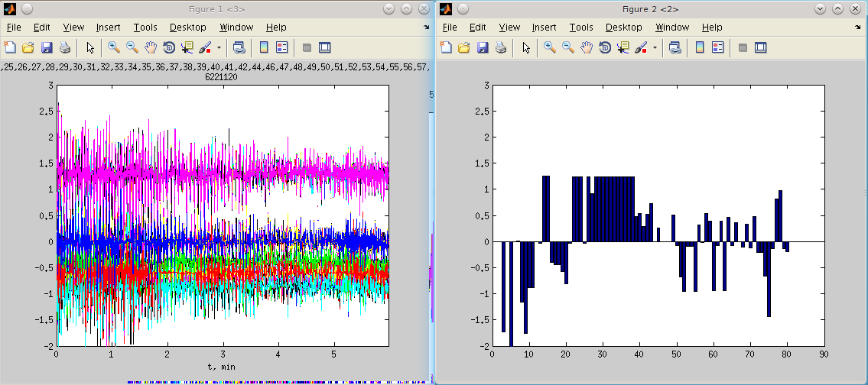Screen dimensions: 868x385
Task: Click Zoom Out tool in Figure 2
Action: click(x=568, y=47)
